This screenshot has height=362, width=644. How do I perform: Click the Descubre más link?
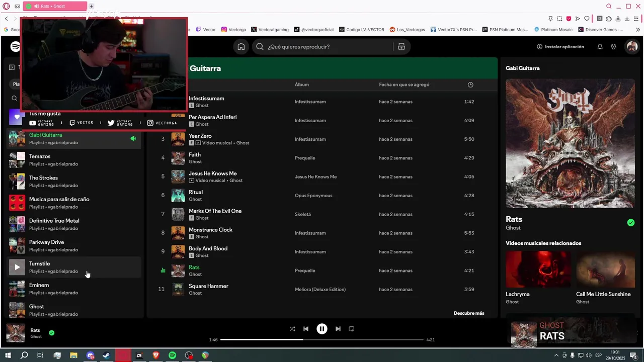pos(469,313)
